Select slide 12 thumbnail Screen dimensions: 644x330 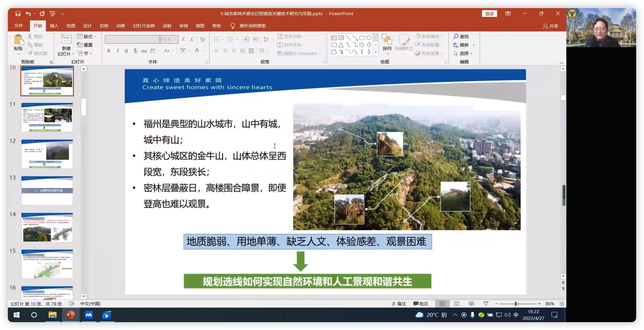pyautogui.click(x=47, y=154)
